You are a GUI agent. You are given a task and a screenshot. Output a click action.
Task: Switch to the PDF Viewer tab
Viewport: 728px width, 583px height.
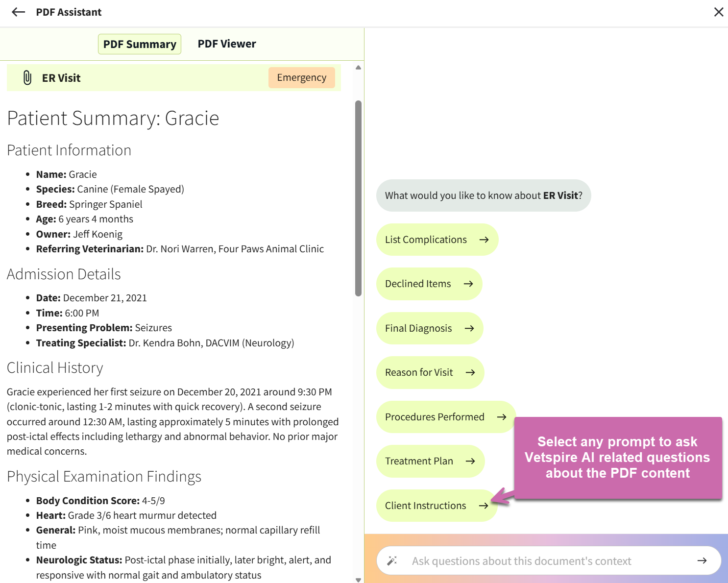pos(226,44)
